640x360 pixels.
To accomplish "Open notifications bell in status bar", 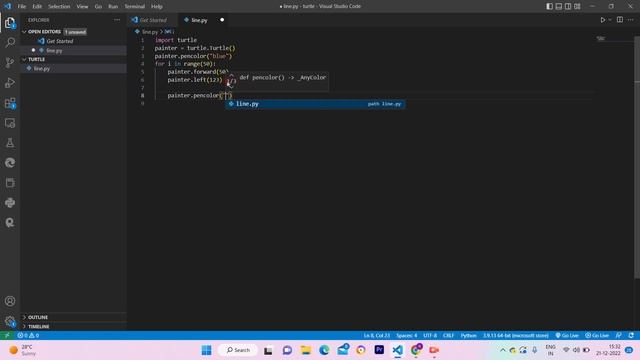I will [631, 336].
